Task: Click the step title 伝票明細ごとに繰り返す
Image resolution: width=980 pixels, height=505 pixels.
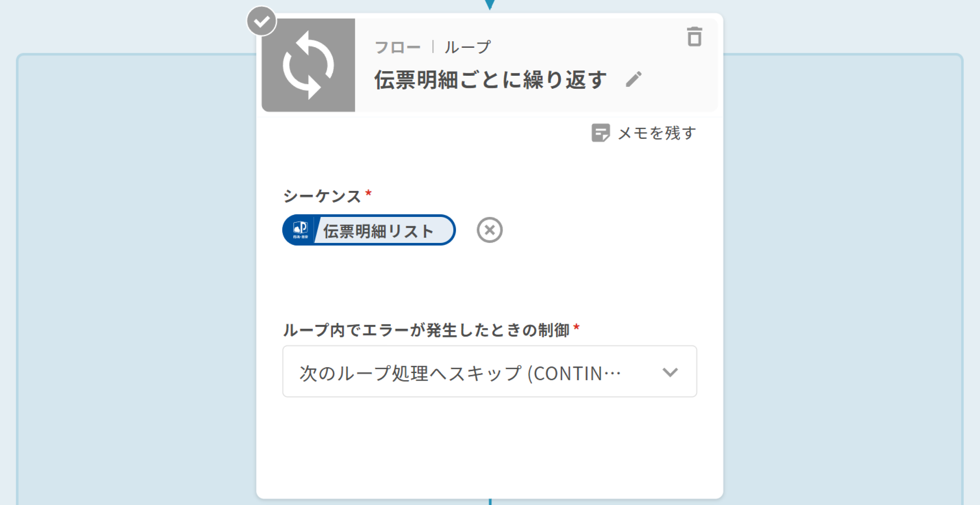Action: tap(490, 80)
